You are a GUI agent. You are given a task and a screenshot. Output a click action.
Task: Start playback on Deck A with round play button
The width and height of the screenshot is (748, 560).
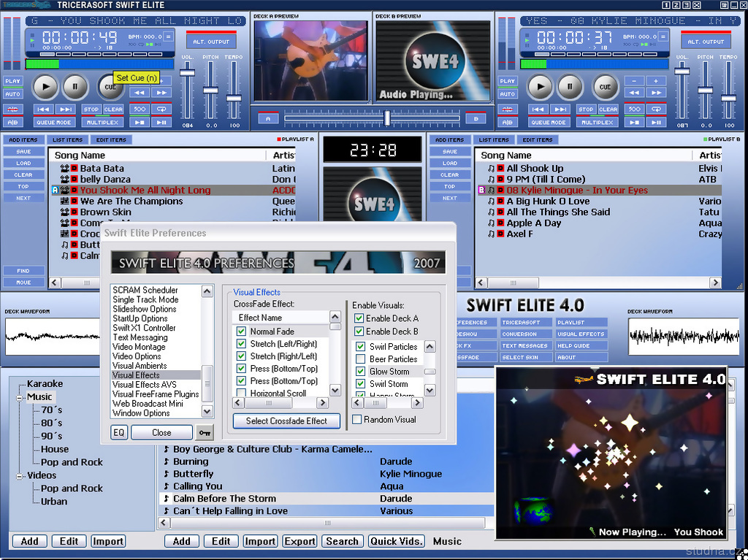point(45,87)
